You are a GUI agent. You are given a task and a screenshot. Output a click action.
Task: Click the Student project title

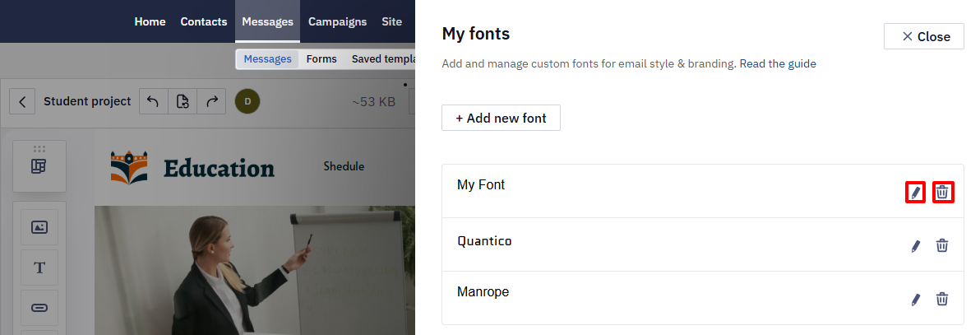pyautogui.click(x=87, y=101)
